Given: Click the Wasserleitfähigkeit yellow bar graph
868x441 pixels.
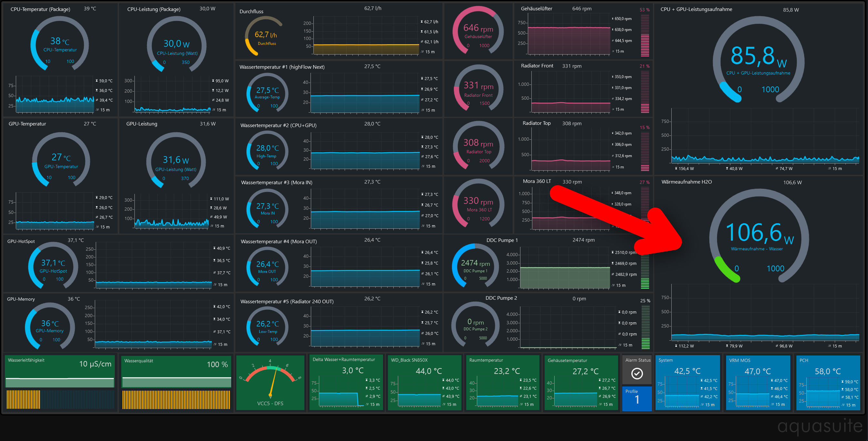Looking at the screenshot, I should click(23, 399).
